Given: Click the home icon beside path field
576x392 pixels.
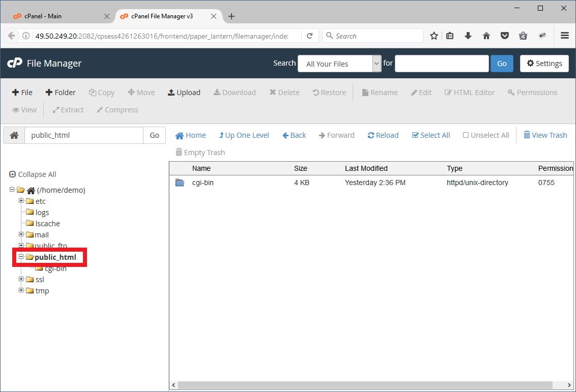Looking at the screenshot, I should pyautogui.click(x=14, y=135).
